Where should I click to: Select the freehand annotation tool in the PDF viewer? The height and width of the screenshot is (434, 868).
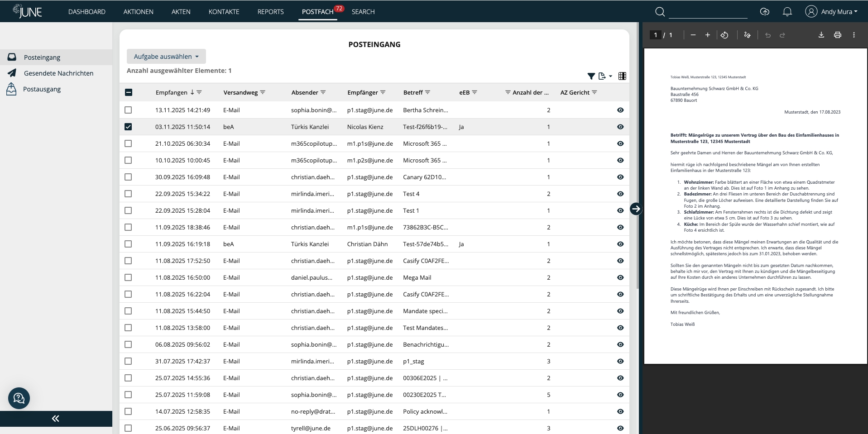pyautogui.click(x=748, y=35)
